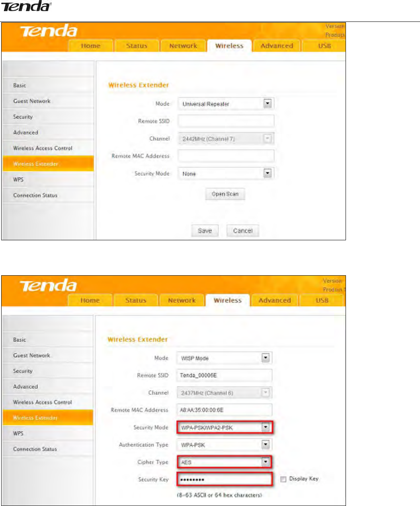Expand the WPA-PSK/WPA2-PSK security mode dropdown

click(x=225, y=428)
